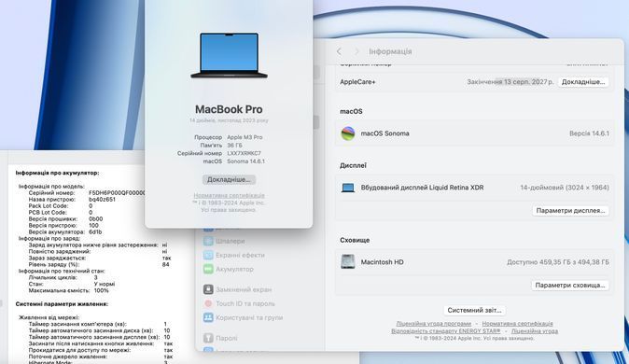Viewport: 629px width, 364px height.
Task: Click 'Таймер засинання комп'ютера (хв)' row
Action: click(98, 324)
